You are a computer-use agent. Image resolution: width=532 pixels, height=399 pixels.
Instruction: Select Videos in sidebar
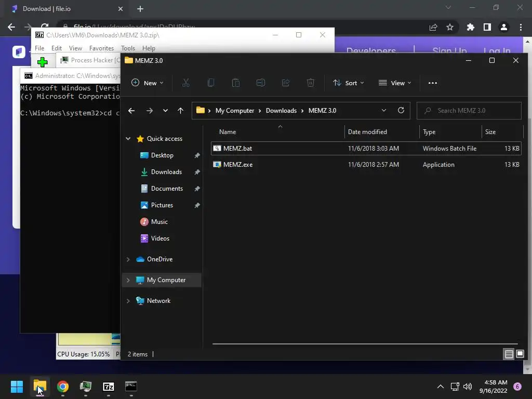[160, 238]
